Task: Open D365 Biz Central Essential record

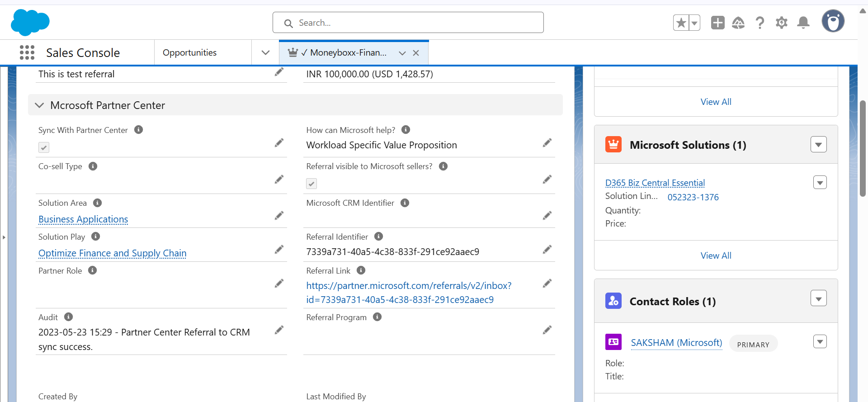Action: point(655,183)
